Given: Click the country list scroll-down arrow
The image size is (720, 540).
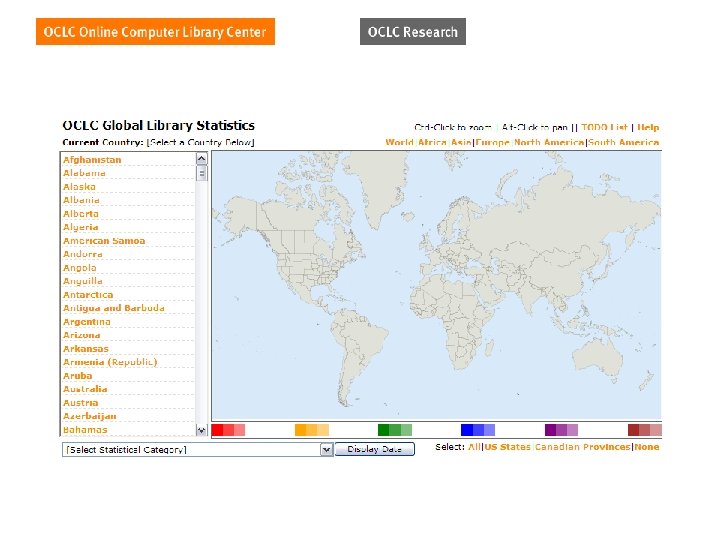Looking at the screenshot, I should (202, 430).
